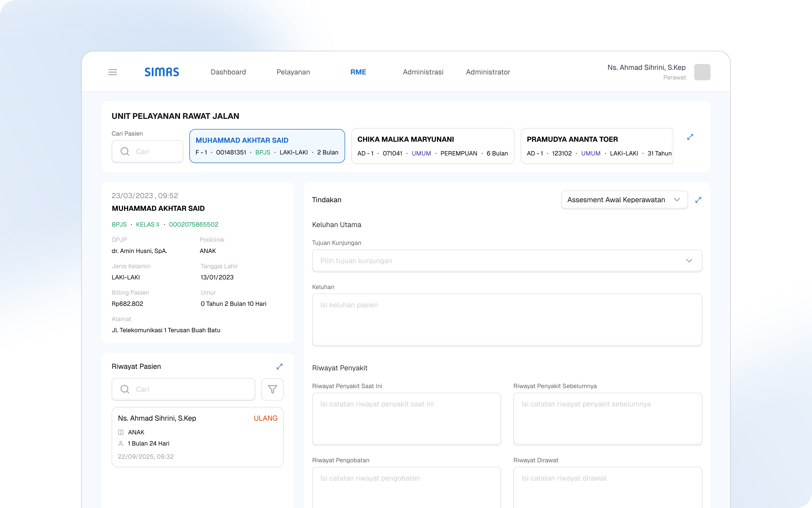
Task: Click the person icon beside 1 Bulan 24 Hari
Action: click(121, 443)
